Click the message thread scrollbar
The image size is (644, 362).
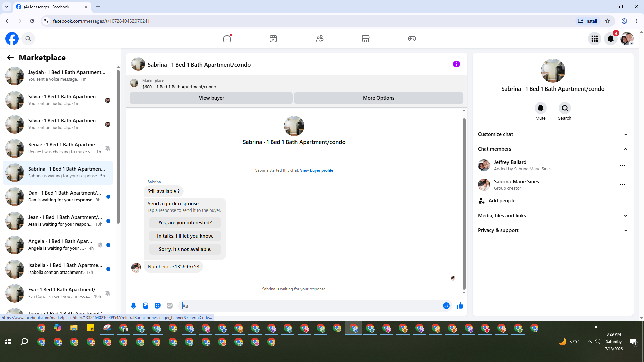pyautogui.click(x=464, y=203)
